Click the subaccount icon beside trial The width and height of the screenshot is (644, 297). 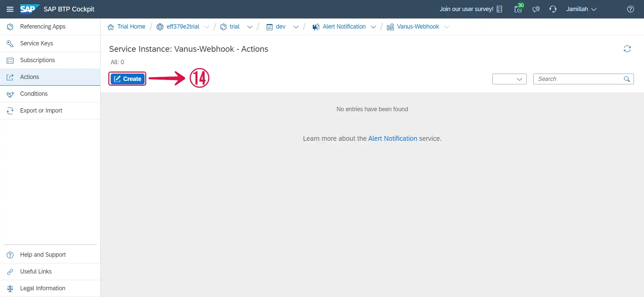tap(223, 27)
